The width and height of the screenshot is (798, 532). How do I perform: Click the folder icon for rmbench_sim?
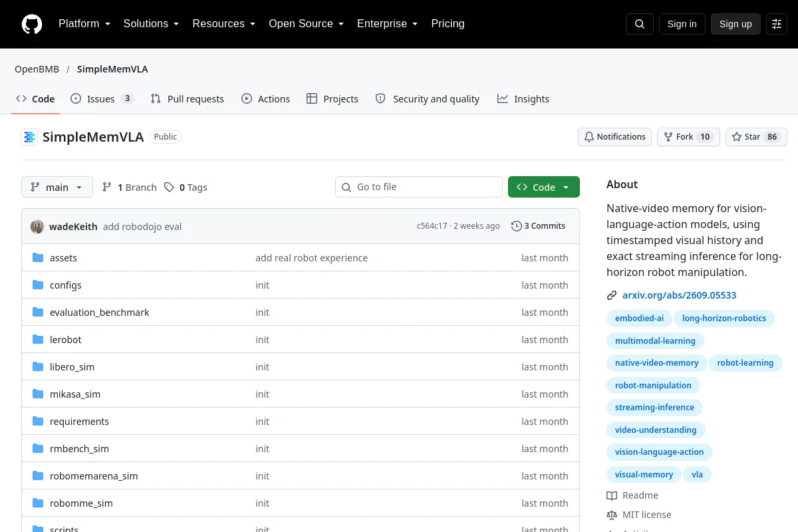click(x=38, y=449)
